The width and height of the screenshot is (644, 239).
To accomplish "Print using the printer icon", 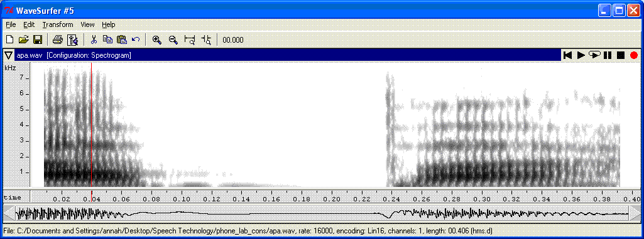I will pyautogui.click(x=58, y=40).
